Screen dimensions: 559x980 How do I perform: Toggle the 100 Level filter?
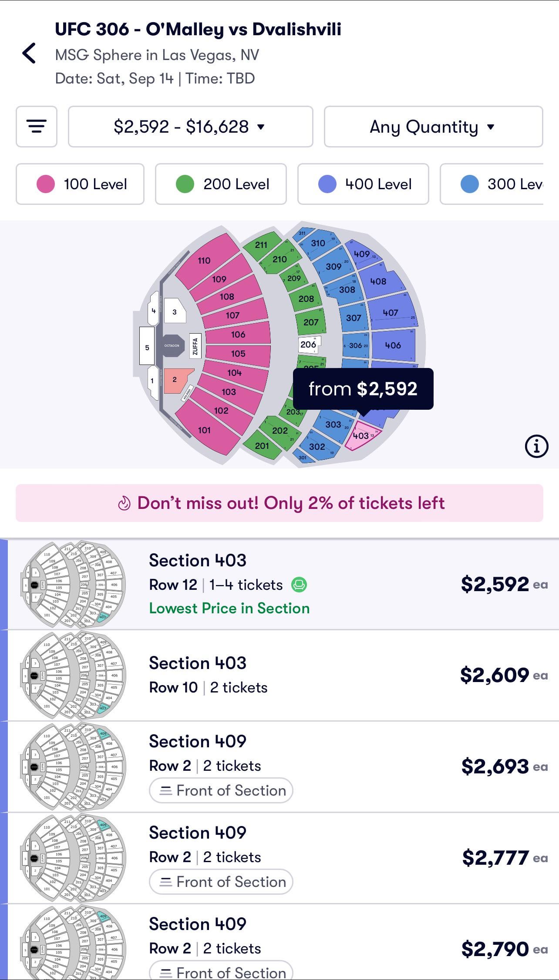click(80, 184)
